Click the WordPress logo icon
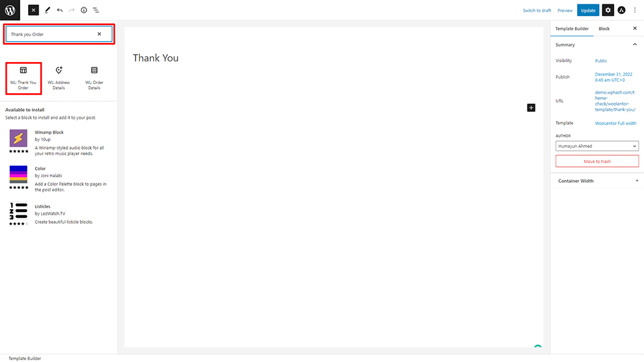Image resolution: width=644 pixels, height=362 pixels. (x=10, y=10)
